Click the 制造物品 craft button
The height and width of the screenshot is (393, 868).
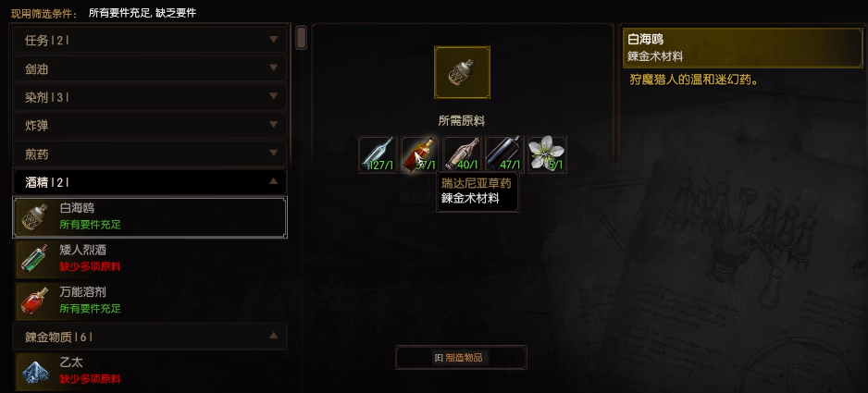(x=461, y=358)
